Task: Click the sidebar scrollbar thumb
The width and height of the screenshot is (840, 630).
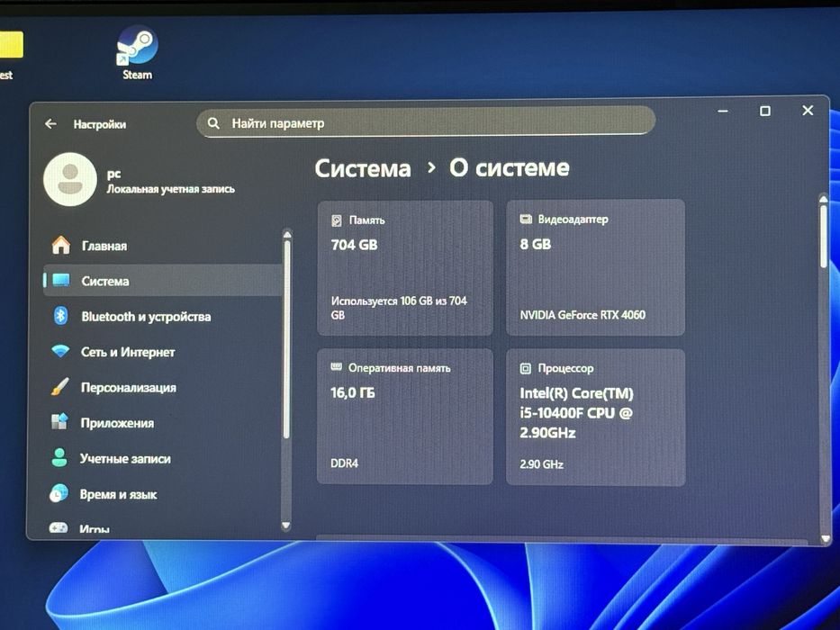Action: click(x=287, y=339)
